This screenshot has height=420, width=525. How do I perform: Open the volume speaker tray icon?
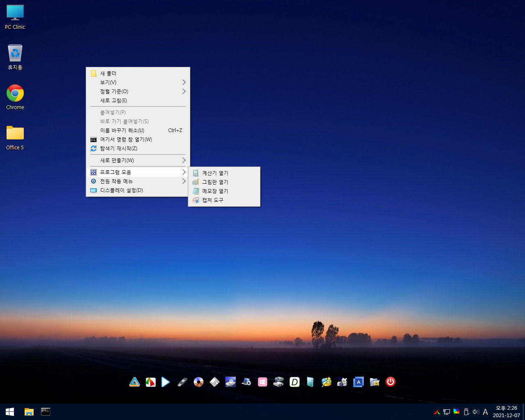(476, 412)
